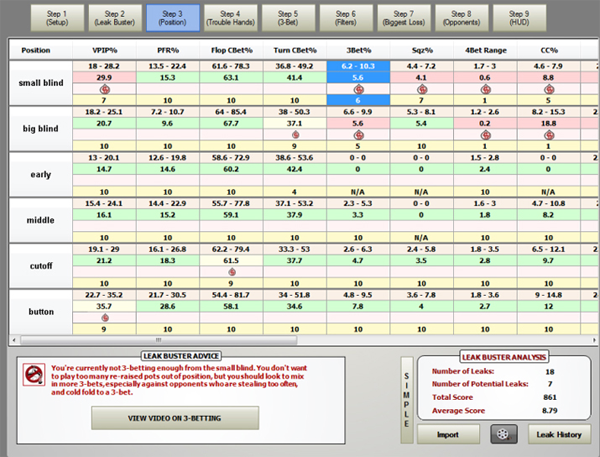Click Number of Potential Leaks label

[x=480, y=384]
